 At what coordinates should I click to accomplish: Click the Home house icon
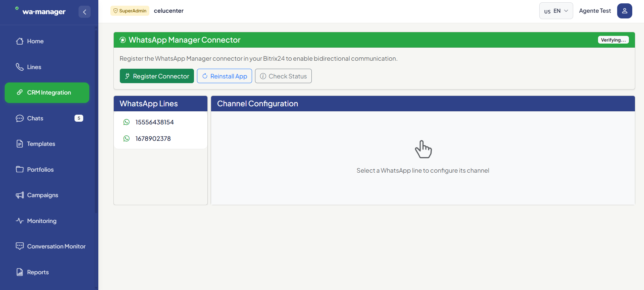tap(20, 41)
